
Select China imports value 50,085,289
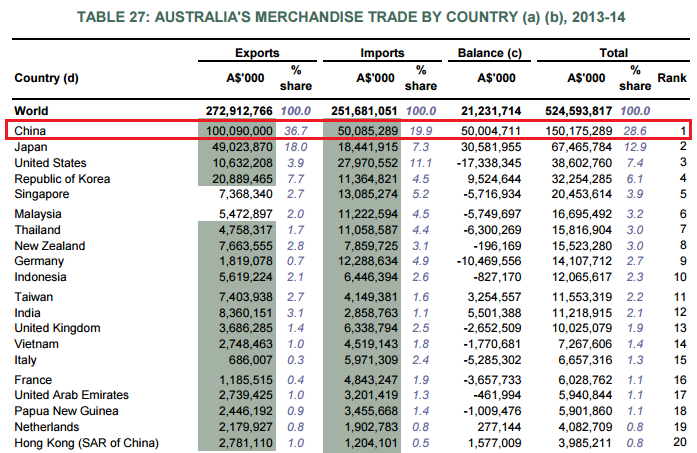click(x=367, y=131)
